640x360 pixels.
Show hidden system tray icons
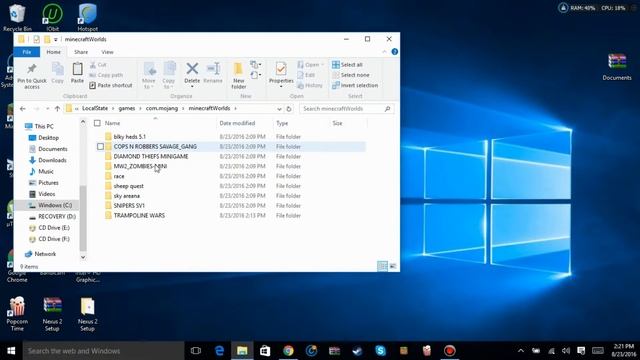(x=521, y=351)
